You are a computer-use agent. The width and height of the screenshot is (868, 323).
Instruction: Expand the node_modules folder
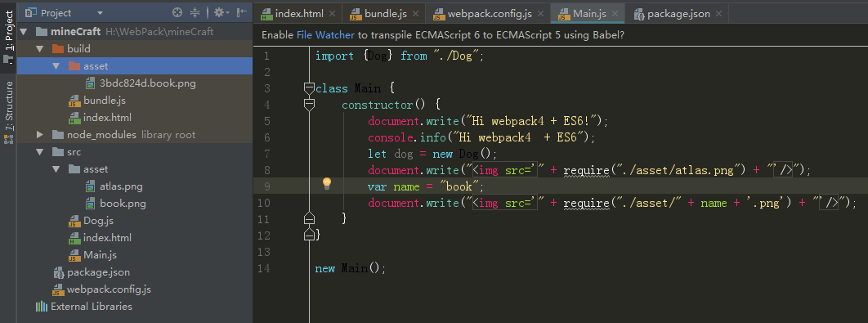[40, 135]
